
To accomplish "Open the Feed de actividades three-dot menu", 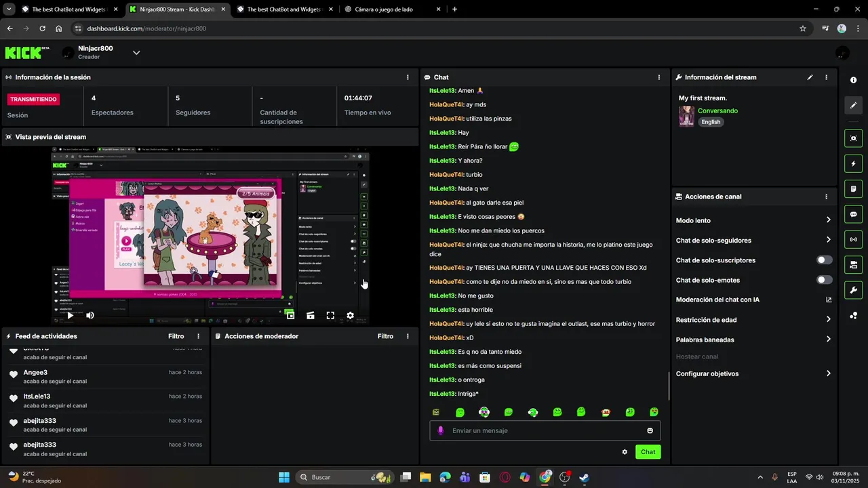I will point(199,336).
